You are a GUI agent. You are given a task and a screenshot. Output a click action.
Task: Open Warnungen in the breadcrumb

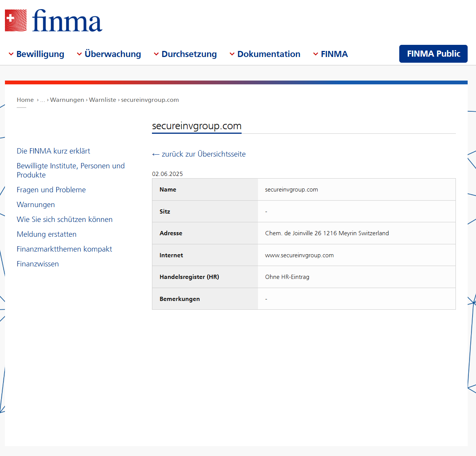coord(67,100)
